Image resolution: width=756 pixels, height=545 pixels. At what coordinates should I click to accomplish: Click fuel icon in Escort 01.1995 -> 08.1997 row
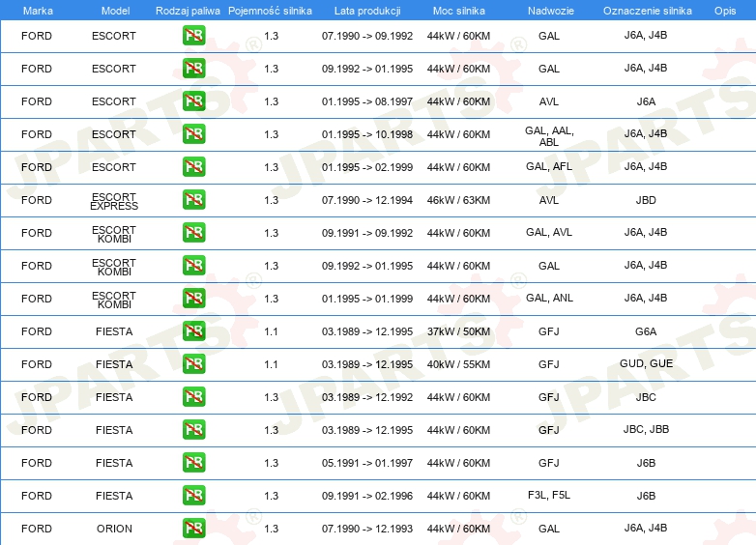pos(193,101)
